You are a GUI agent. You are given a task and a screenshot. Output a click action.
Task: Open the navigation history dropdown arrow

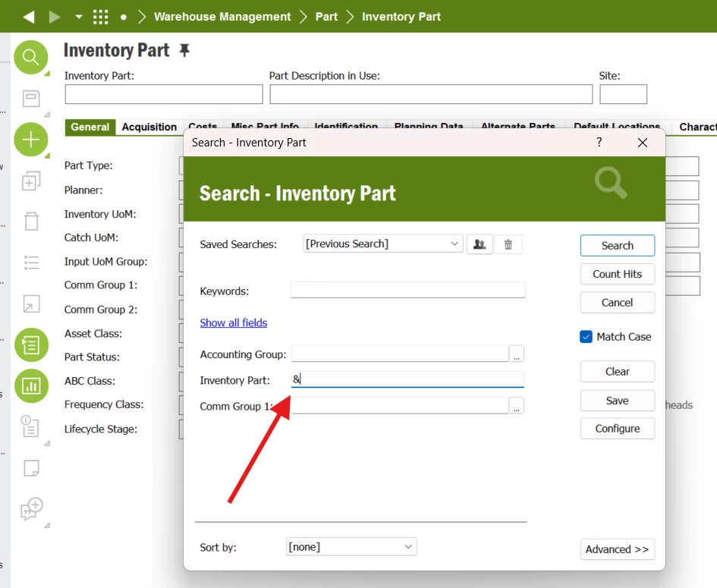point(79,17)
